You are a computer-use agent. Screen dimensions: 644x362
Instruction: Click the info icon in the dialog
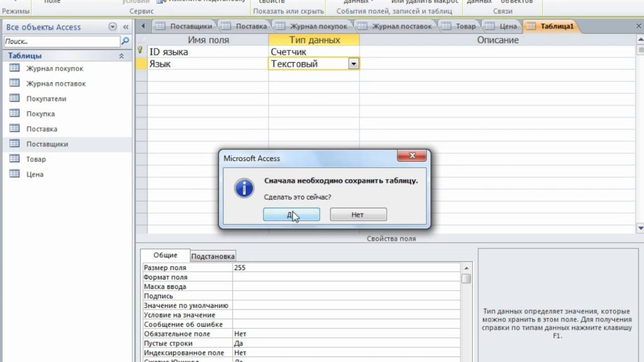[244, 188]
